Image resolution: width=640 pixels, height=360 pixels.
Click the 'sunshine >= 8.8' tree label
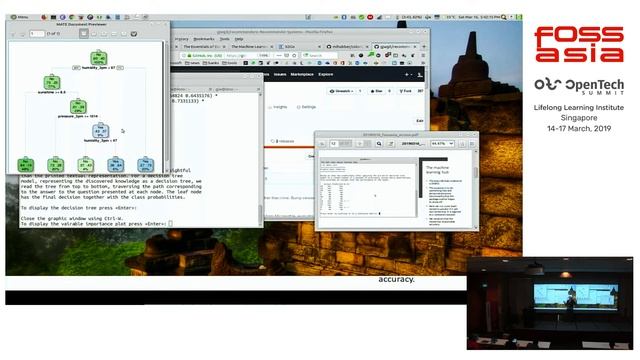tap(52, 92)
